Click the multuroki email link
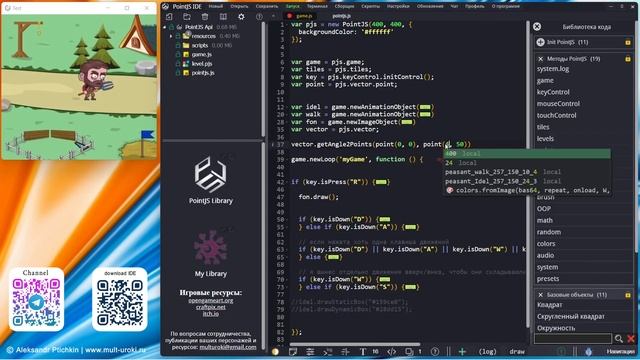 point(228,347)
